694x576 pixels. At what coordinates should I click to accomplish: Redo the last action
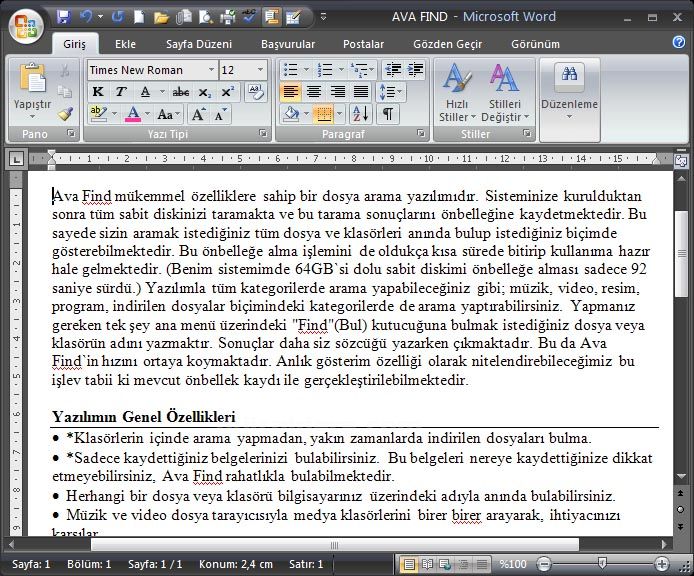[x=117, y=17]
